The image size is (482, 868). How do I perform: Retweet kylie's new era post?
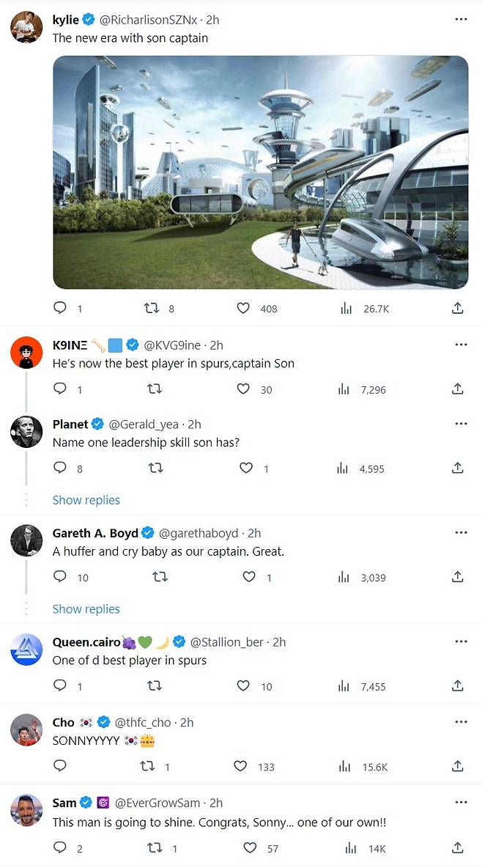coord(152,309)
